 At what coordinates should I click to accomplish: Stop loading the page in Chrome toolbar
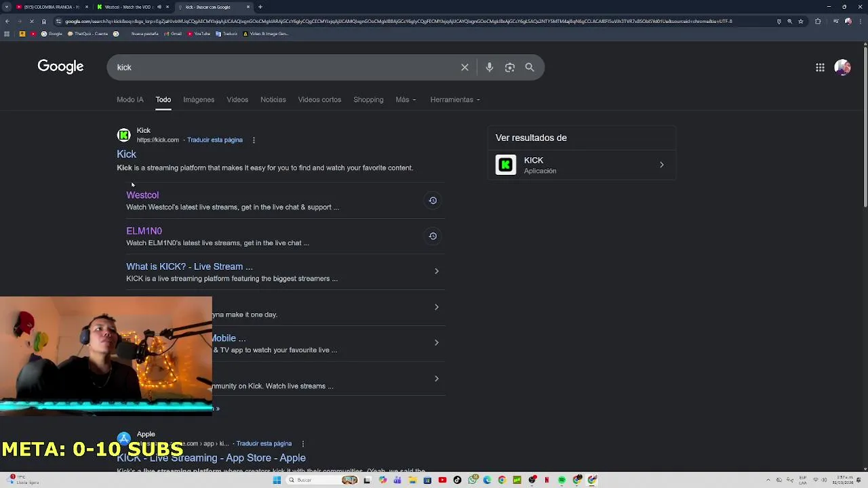31,21
